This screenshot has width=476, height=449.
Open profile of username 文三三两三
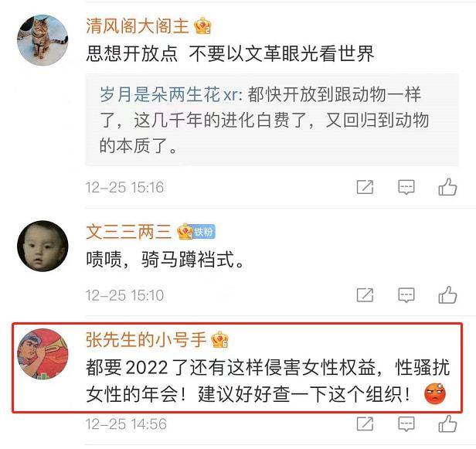[x=129, y=232]
